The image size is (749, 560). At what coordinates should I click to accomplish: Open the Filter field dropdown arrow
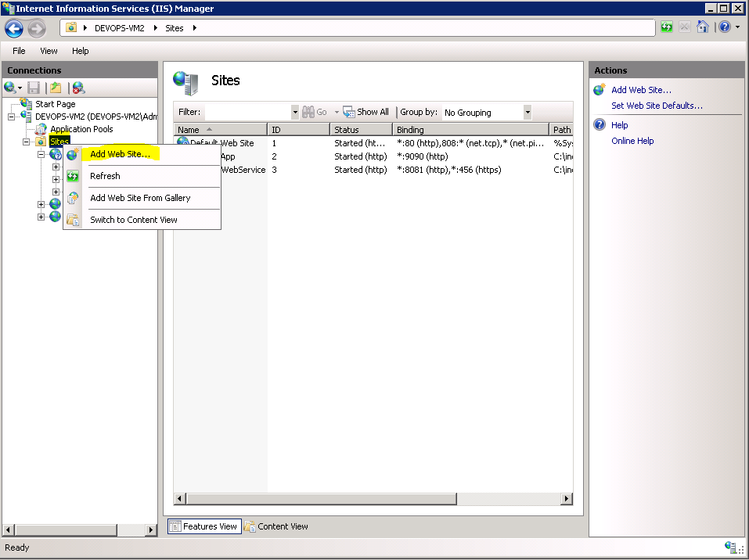295,113
